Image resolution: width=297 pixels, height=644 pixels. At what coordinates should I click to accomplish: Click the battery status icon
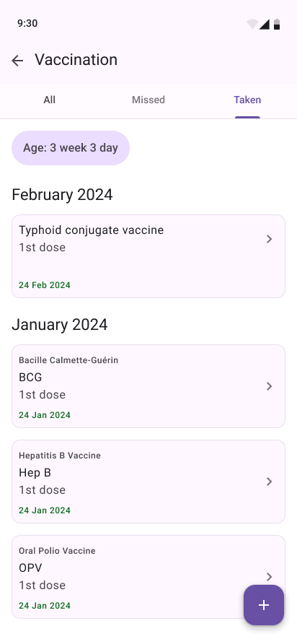tap(277, 25)
